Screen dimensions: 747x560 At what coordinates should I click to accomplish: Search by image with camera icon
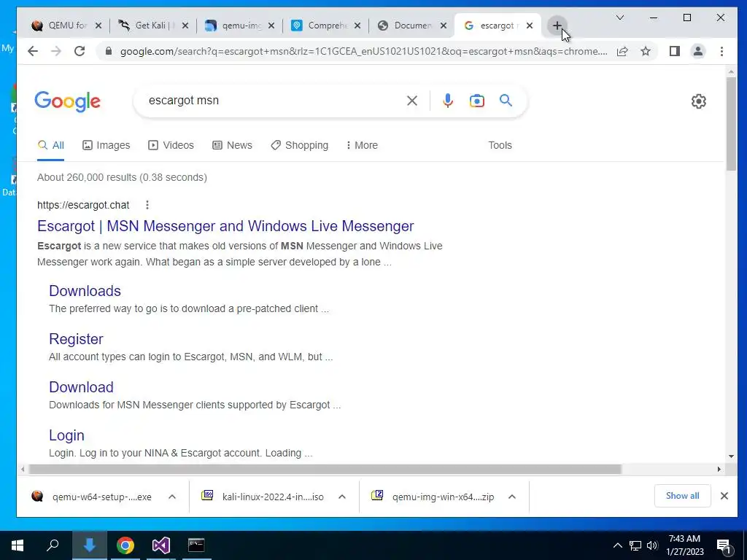477,101
